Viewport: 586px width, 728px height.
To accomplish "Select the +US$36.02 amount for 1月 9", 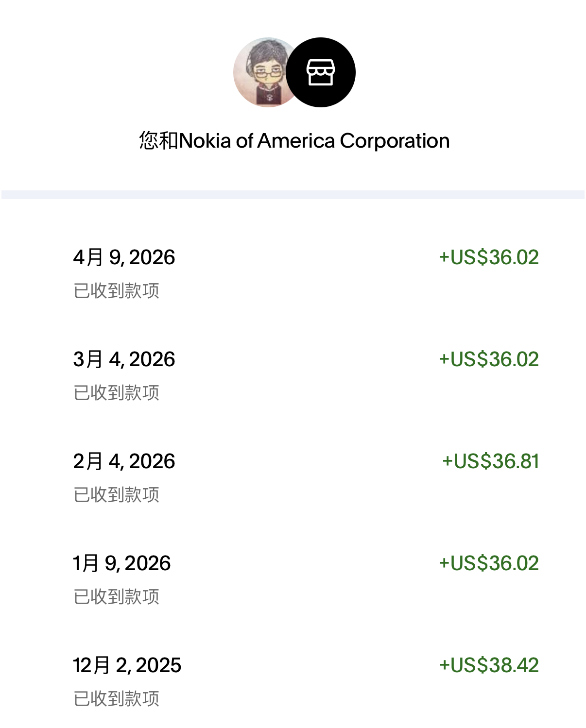I will tap(489, 563).
